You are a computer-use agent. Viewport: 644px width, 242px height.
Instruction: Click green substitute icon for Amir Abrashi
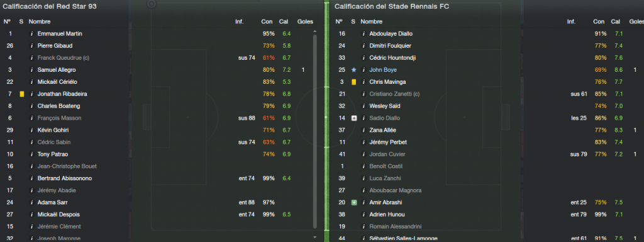[x=353, y=202]
